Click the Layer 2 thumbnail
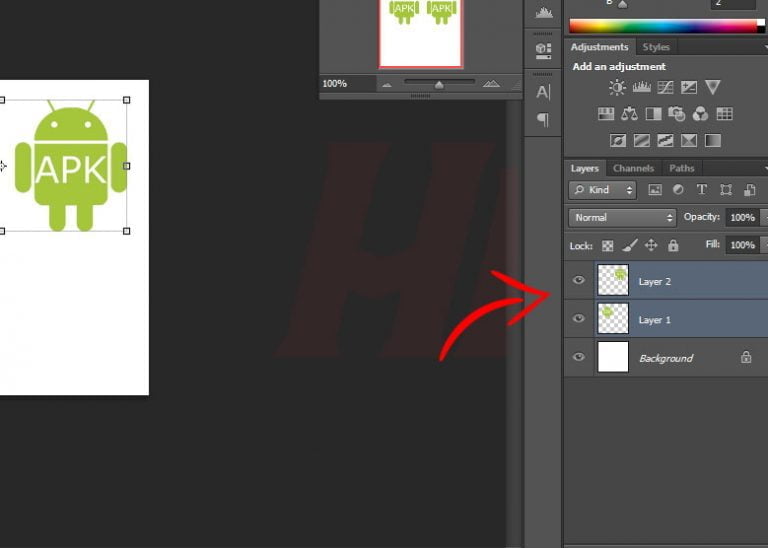Image resolution: width=768 pixels, height=548 pixels. click(x=613, y=280)
